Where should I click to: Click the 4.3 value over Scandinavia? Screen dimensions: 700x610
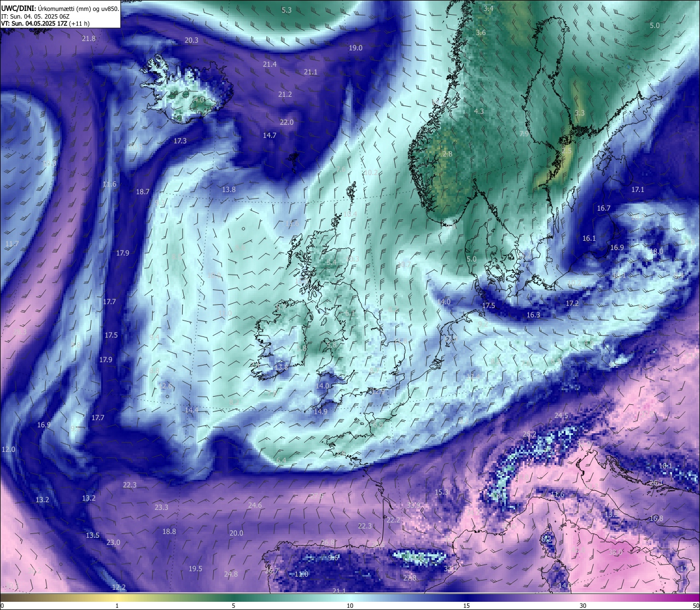479,112
